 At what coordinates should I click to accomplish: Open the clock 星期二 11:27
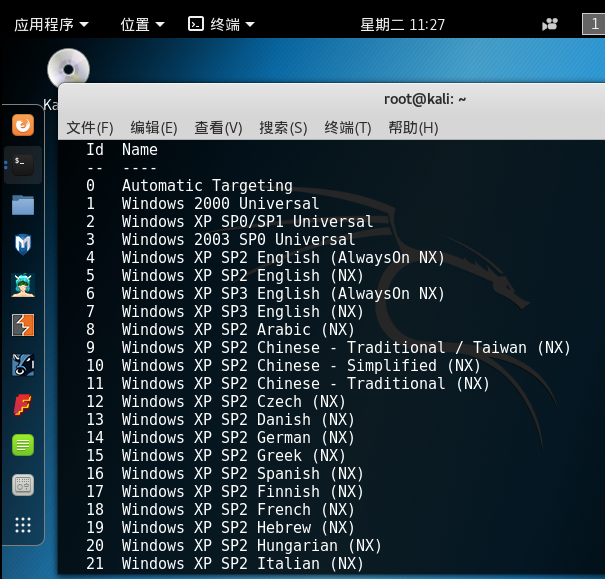402,25
